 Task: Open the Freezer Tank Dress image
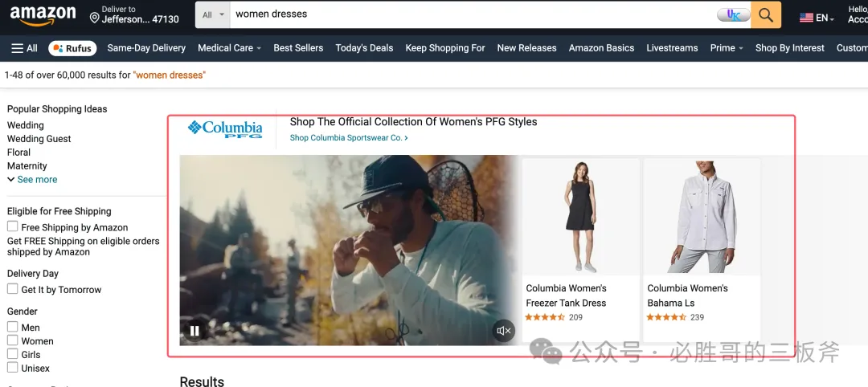pyautogui.click(x=581, y=218)
